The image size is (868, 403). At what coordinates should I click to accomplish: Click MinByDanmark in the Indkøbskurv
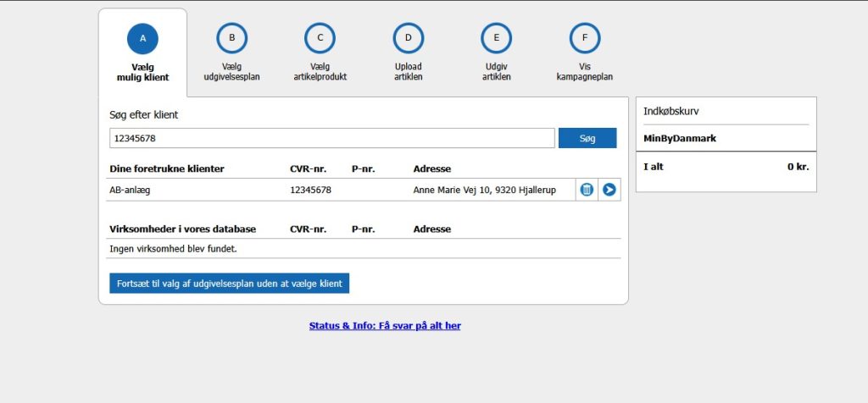tap(680, 138)
